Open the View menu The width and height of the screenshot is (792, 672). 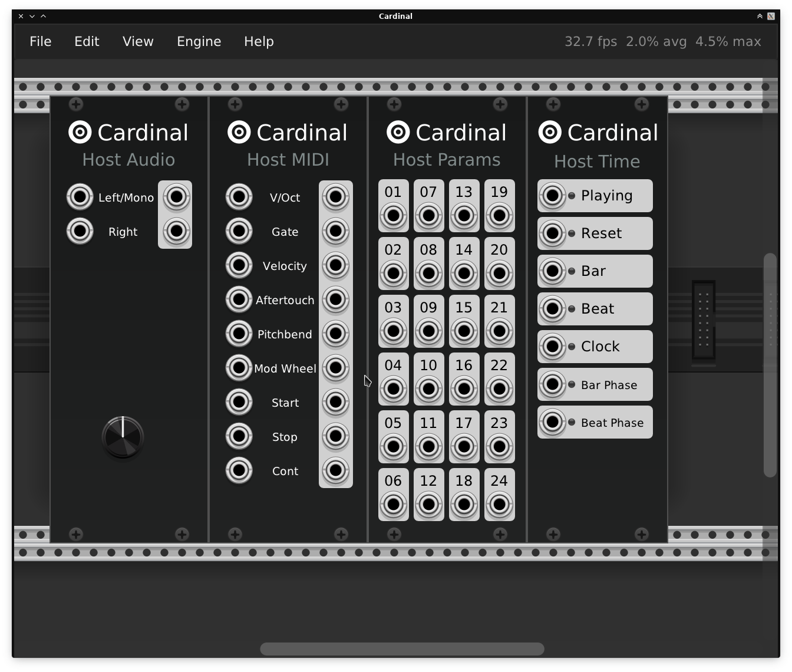coord(138,41)
